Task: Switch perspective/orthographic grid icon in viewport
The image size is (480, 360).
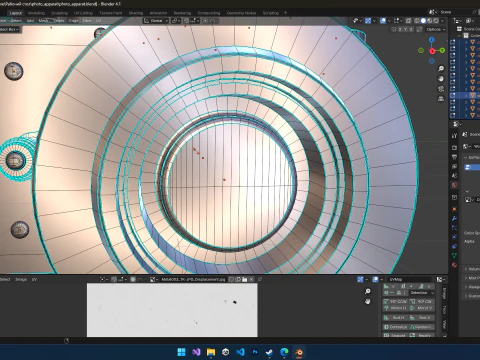Action: click(x=441, y=99)
